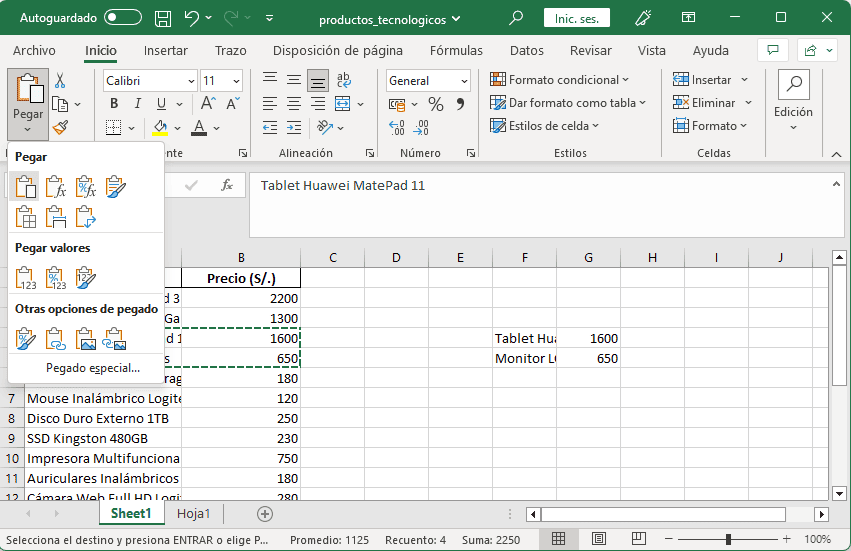Undo the last action
This screenshot has width=851, height=551.
[192, 18]
